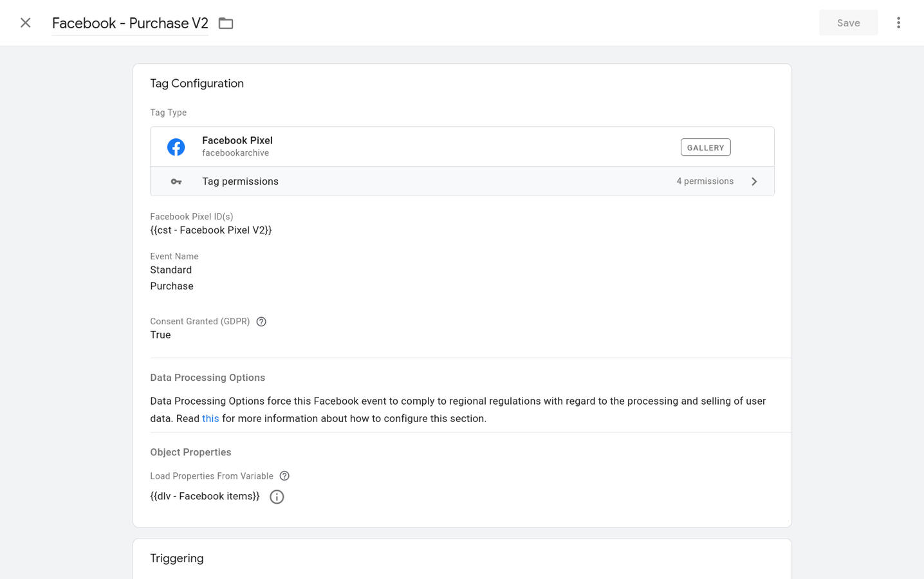This screenshot has width=924, height=579.
Task: Close the tag editor with X icon
Action: tap(26, 23)
